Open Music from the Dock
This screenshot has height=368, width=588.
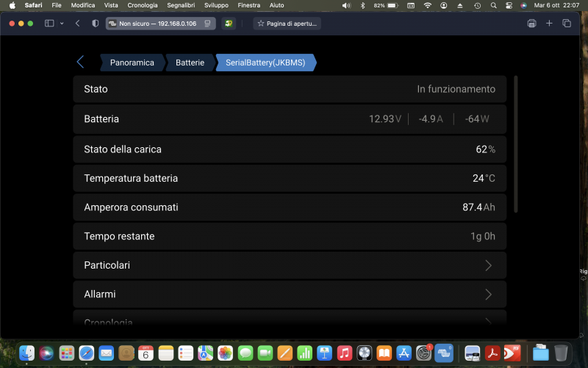pos(344,353)
